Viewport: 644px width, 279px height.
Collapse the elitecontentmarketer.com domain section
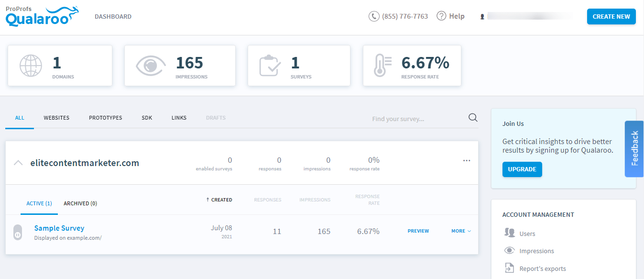pos(18,163)
